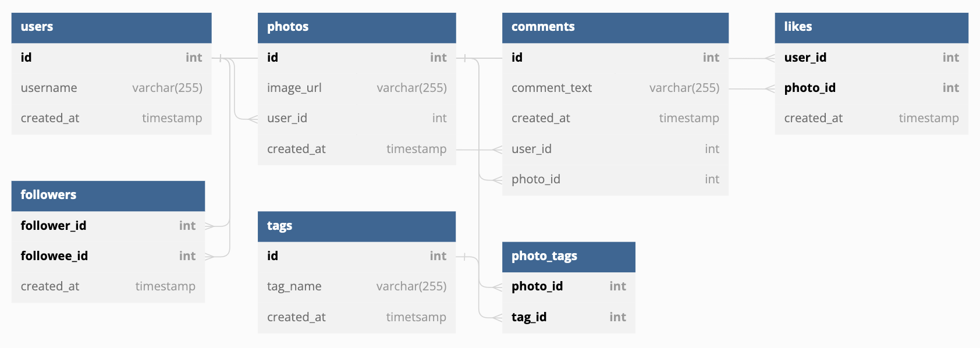The width and height of the screenshot is (980, 348).
Task: Click the follower_id row in followers
Action: coord(108,226)
